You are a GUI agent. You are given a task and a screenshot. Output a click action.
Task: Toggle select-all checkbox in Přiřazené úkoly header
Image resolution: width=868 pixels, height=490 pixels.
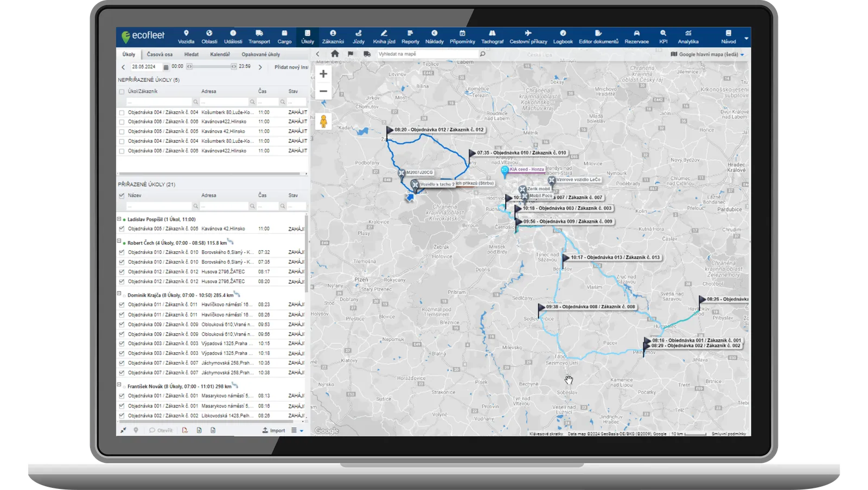[x=122, y=195]
